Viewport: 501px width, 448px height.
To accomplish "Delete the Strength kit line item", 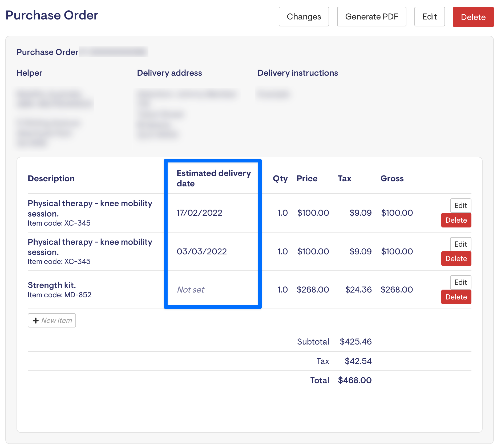I will pos(456,297).
